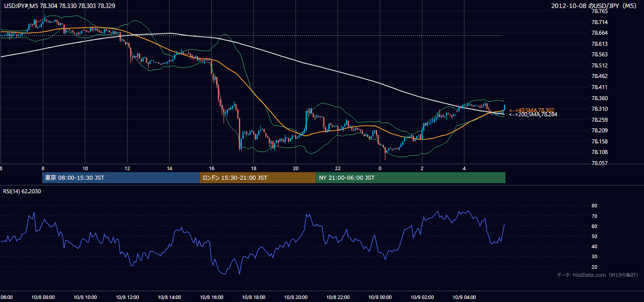The height and width of the screenshot is (302, 644).
Task: Click the hour 14 tick on the price chart
Action: coord(169,169)
